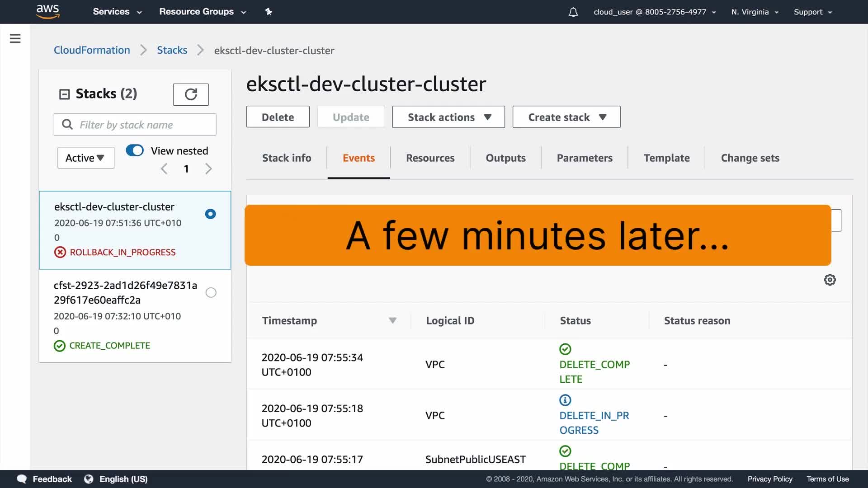The height and width of the screenshot is (488, 868).
Task: Refresh the stacks list
Action: (191, 94)
